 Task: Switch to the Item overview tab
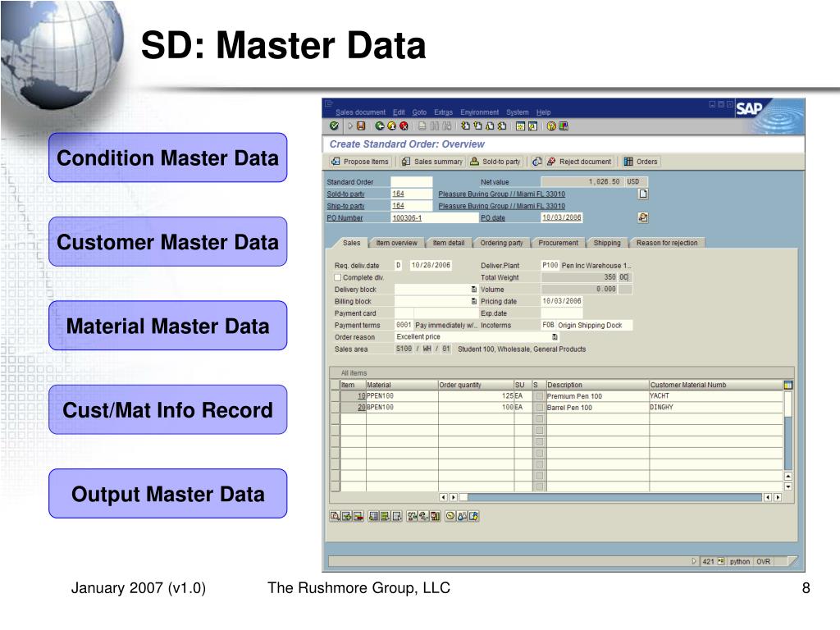click(x=396, y=243)
